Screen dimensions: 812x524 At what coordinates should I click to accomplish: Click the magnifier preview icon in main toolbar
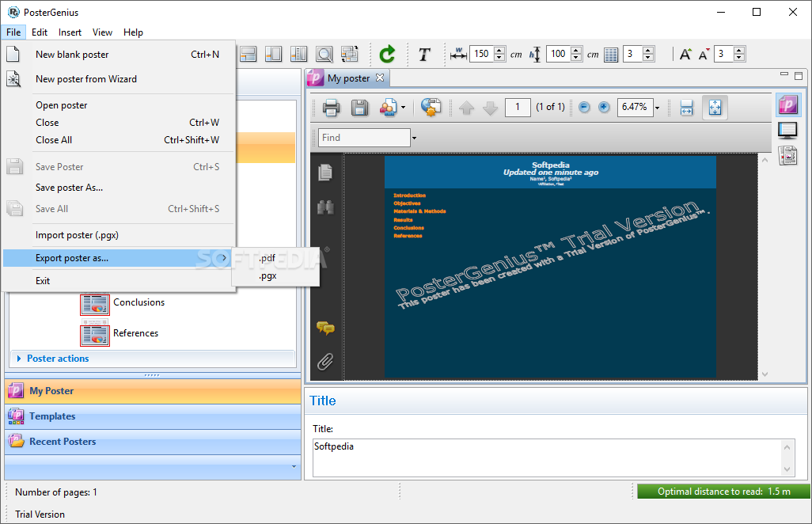(x=324, y=54)
